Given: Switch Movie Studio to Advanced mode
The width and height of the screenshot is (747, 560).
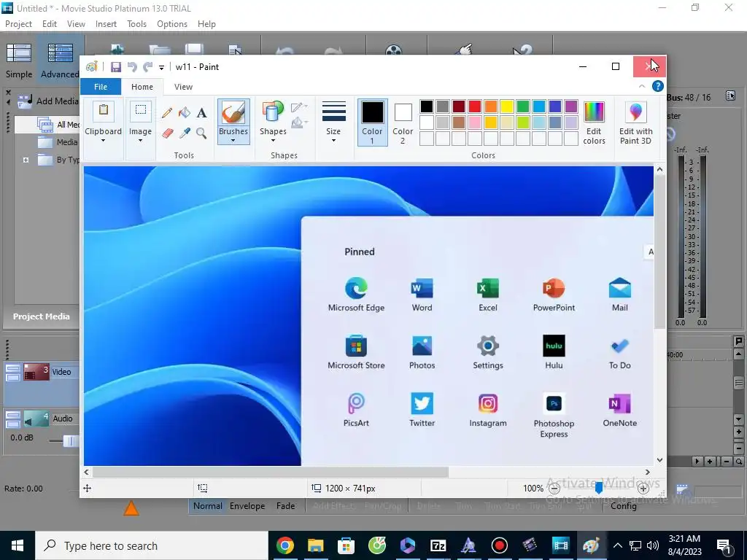Looking at the screenshot, I should 60,60.
